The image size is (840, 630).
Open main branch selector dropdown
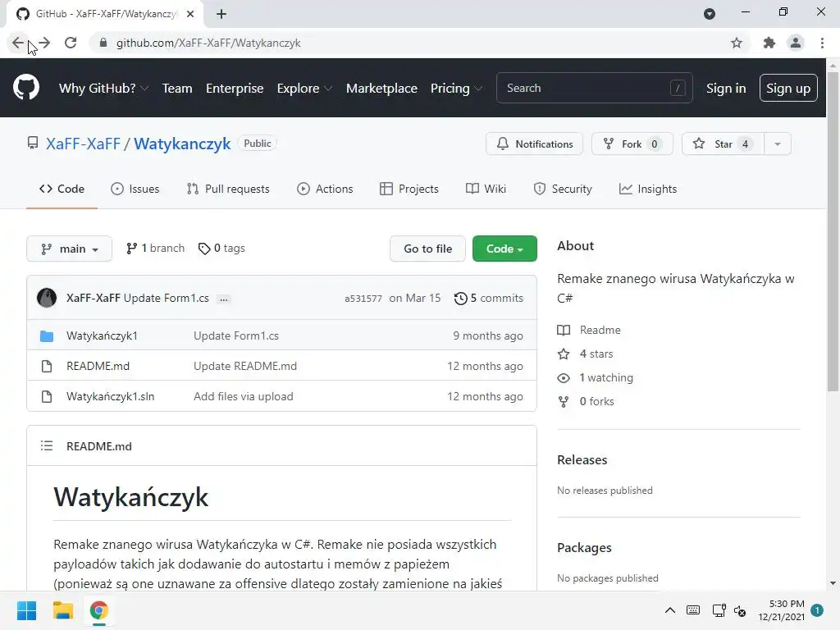point(69,249)
